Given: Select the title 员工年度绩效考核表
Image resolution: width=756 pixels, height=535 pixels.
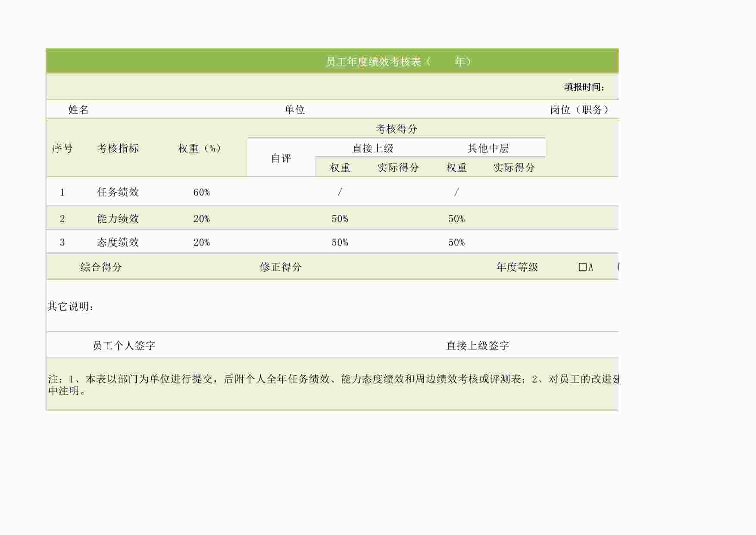Looking at the screenshot, I should tap(373, 62).
